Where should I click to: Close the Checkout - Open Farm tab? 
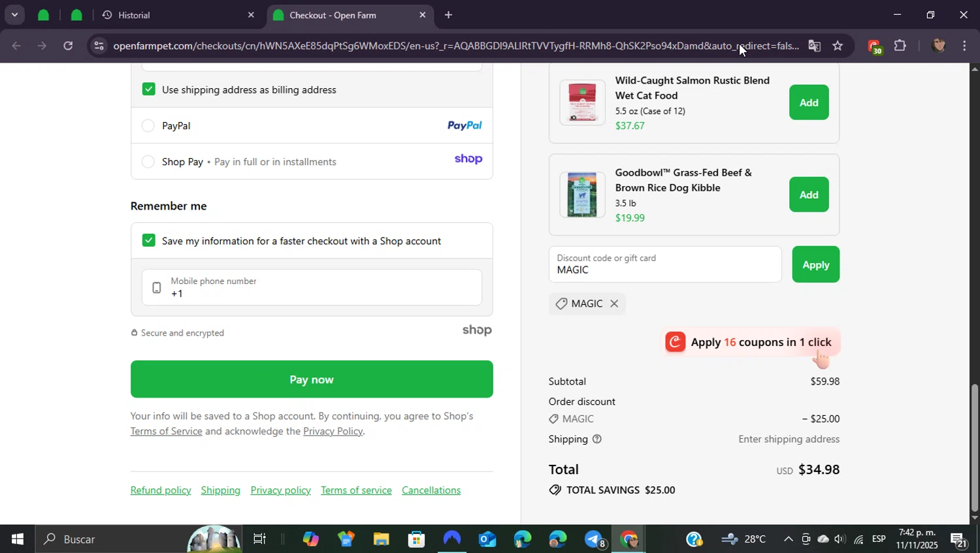tap(422, 15)
